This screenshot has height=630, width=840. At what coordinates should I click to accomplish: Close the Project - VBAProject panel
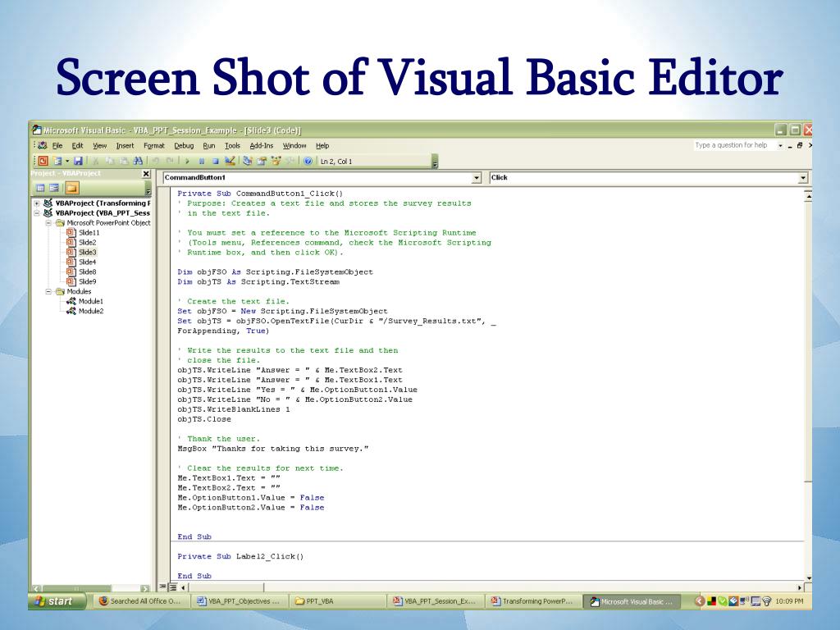(x=146, y=174)
